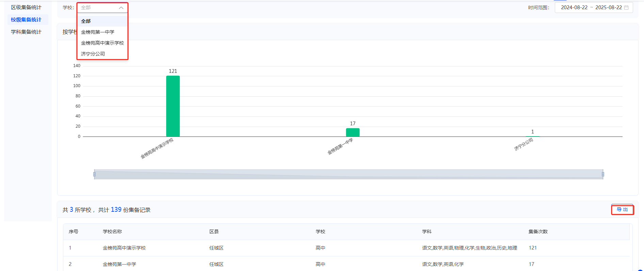This screenshot has width=644, height=271.
Task: Click the right handle of chart zoom slider
Action: (603, 174)
